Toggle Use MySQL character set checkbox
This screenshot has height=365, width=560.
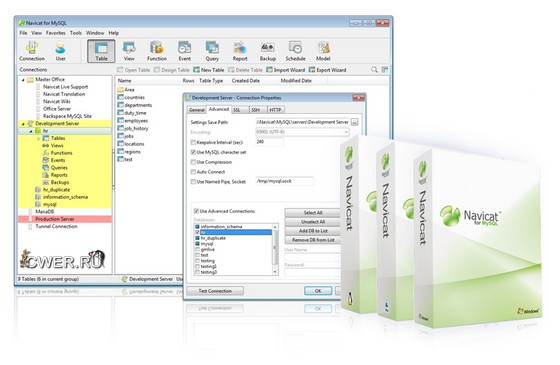tap(193, 152)
